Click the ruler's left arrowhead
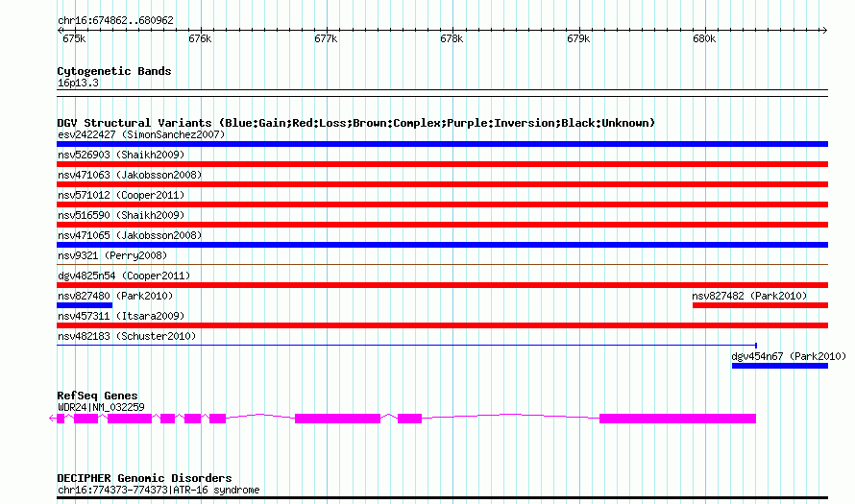Screen dimensions: 855x504 click(61, 30)
